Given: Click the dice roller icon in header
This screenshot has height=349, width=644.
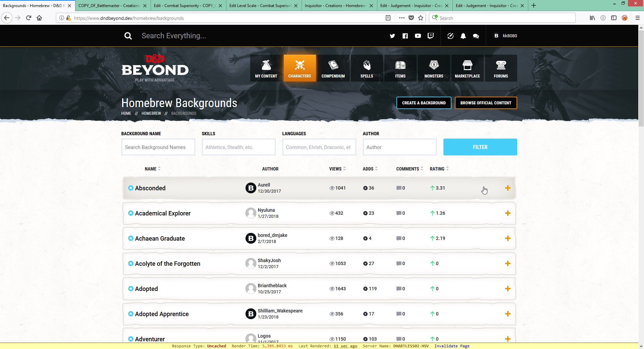Looking at the screenshot, I should pos(450,36).
